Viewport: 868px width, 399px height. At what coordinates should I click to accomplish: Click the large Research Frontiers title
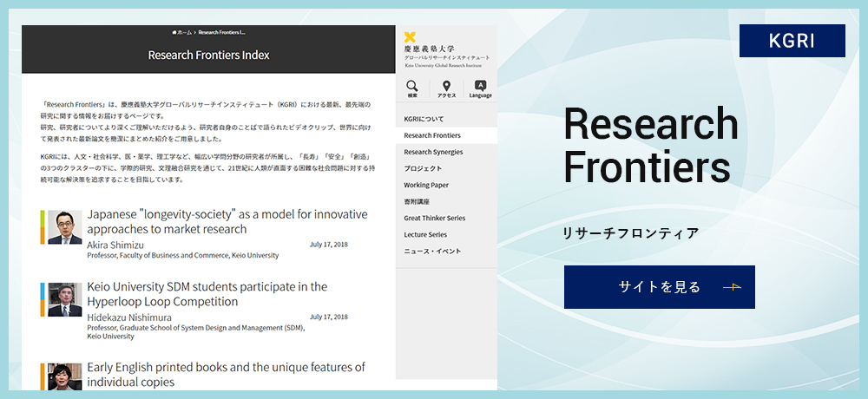click(651, 145)
